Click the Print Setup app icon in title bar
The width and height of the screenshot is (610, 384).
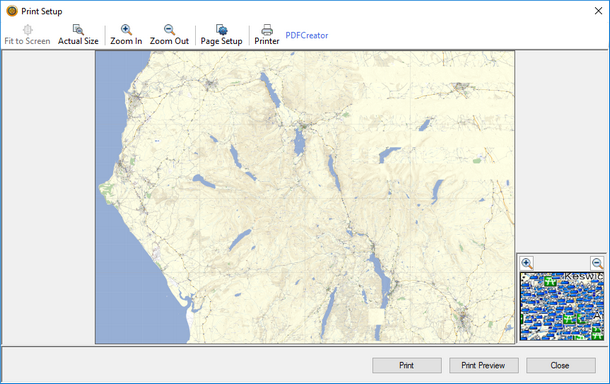pyautogui.click(x=12, y=11)
